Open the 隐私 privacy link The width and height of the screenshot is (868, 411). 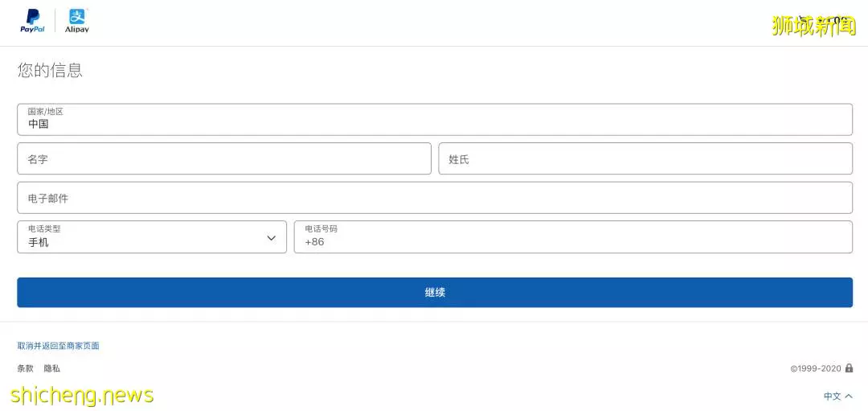[x=52, y=368]
